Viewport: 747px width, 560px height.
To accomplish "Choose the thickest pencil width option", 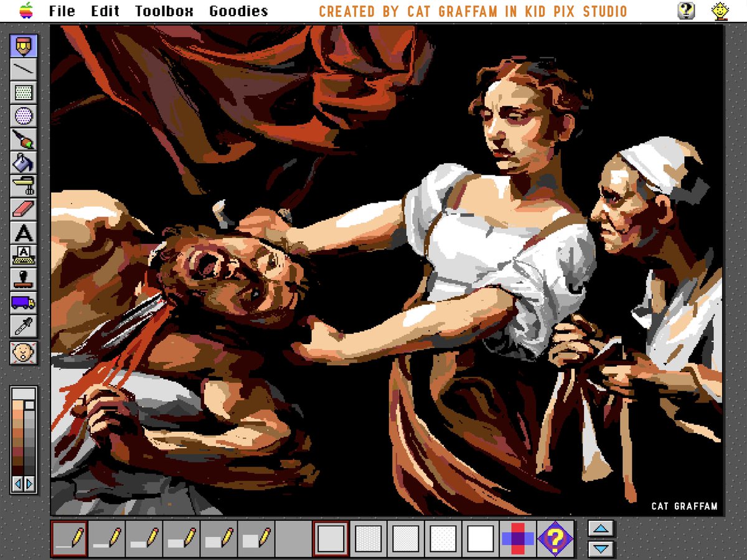I will tap(256, 538).
